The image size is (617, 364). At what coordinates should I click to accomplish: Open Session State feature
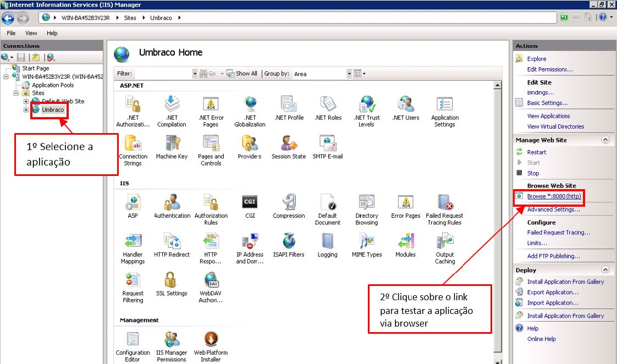click(289, 147)
